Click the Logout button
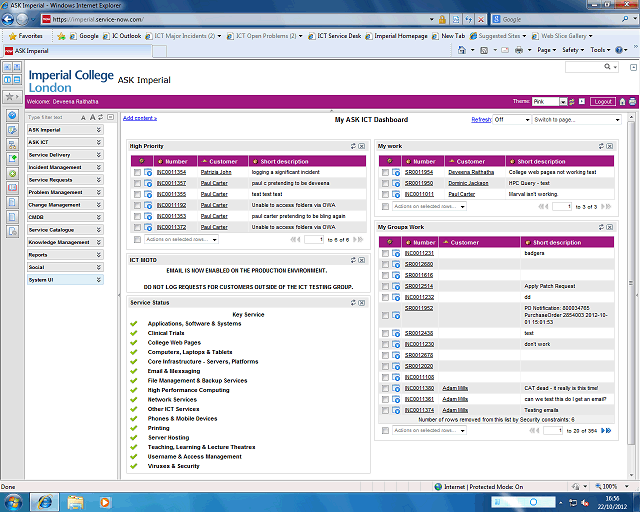 (602, 101)
